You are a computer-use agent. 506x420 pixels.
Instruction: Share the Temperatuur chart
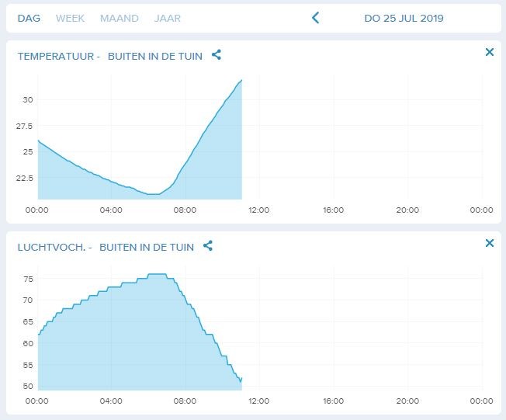pyautogui.click(x=217, y=55)
